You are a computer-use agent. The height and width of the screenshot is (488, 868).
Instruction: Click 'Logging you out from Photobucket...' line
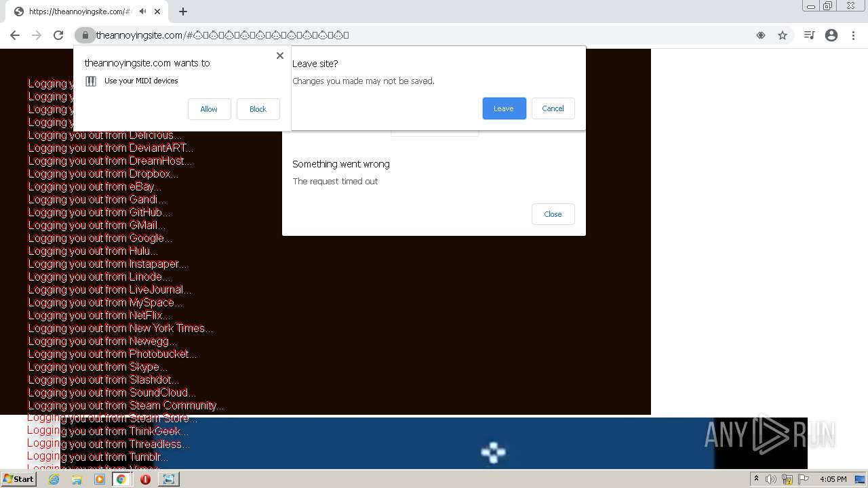coord(113,354)
